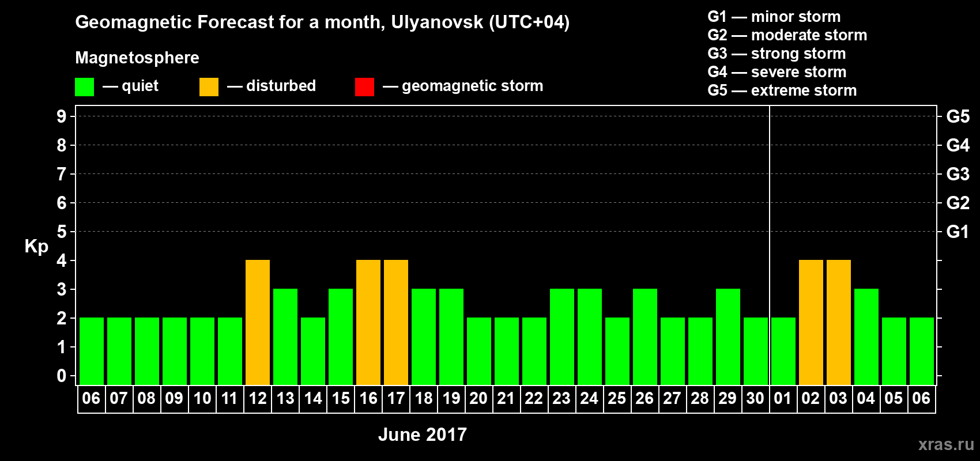The height and width of the screenshot is (461, 980).
Task: Click date label 14 on the x-axis
Action: [313, 398]
